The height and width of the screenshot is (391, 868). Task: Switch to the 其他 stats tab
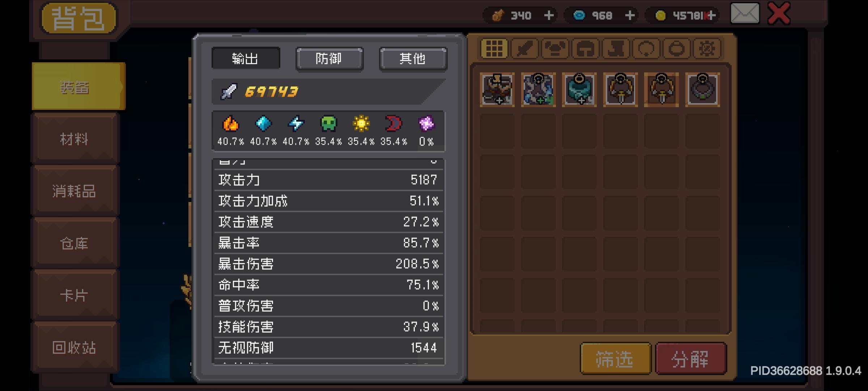click(413, 59)
